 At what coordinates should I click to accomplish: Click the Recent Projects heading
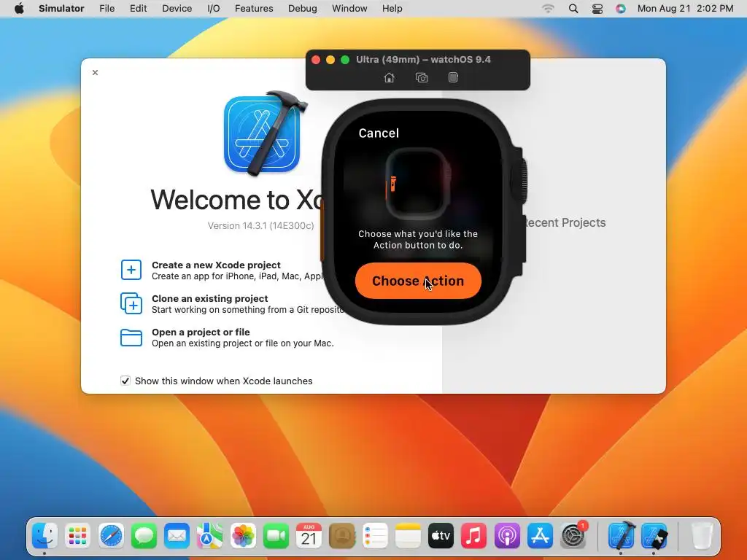click(x=564, y=223)
